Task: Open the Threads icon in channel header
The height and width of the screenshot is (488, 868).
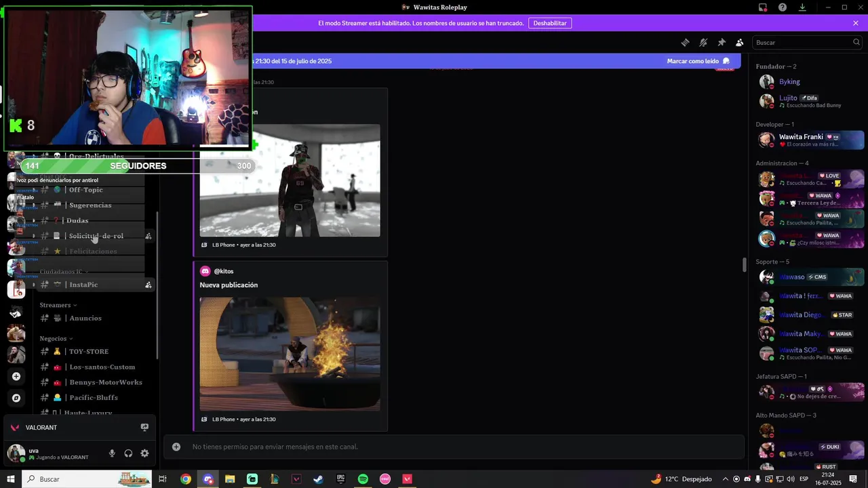Action: (685, 42)
